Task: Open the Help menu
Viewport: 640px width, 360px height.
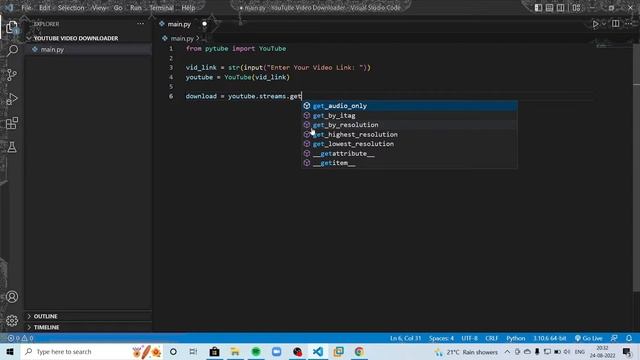Action: (x=188, y=8)
